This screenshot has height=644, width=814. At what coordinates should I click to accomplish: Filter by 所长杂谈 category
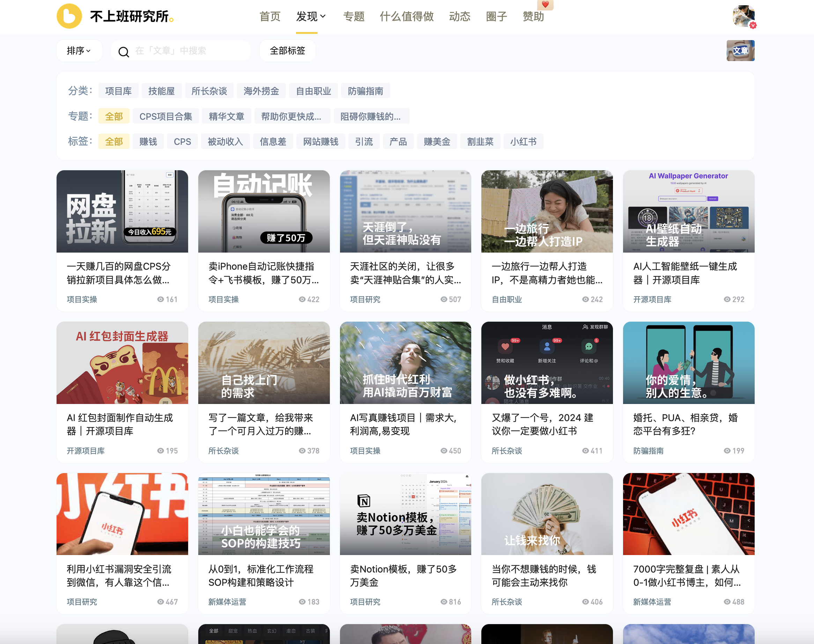tap(209, 91)
